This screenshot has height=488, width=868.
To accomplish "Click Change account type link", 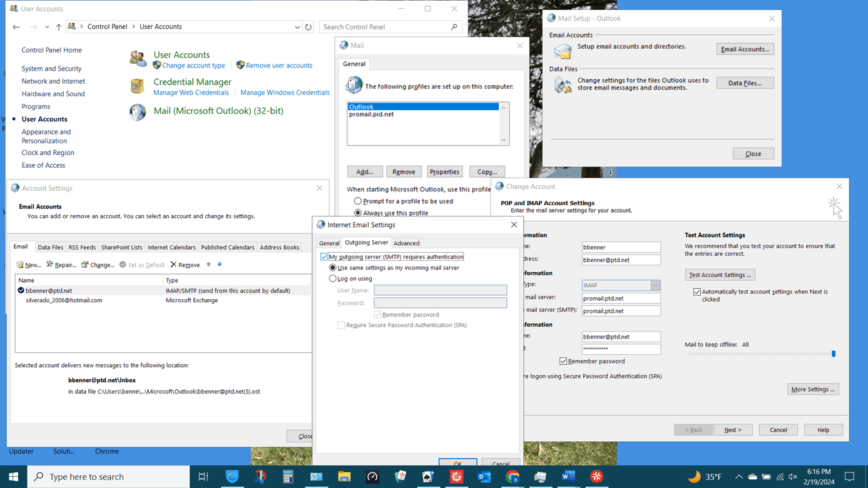I will (x=193, y=66).
